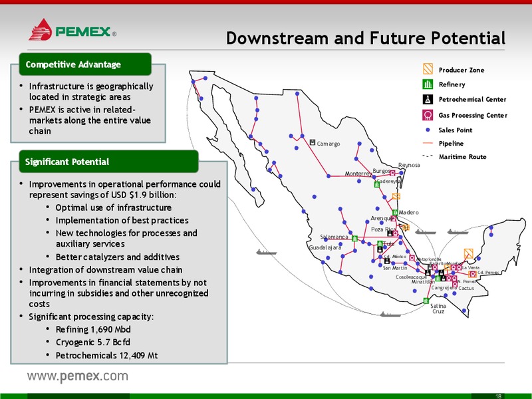Click the San Martin petrochemical marker
Screen dimensions: 532x399
[x=387, y=261]
